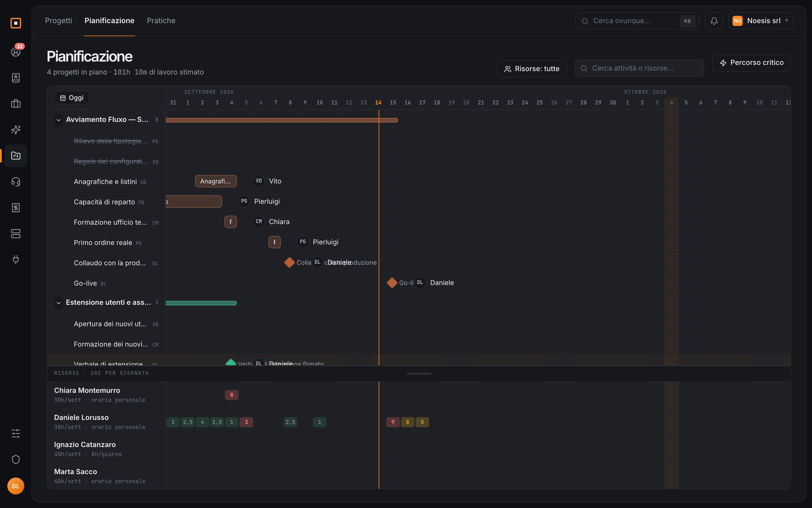Focus the Cerca attività o risorse field
The height and width of the screenshot is (508, 812).
point(639,68)
